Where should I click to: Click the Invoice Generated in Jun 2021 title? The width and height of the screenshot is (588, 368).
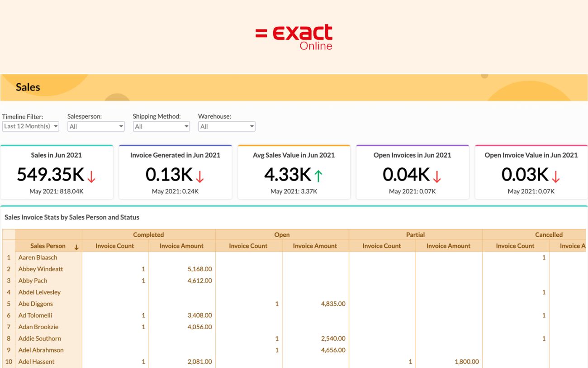pyautogui.click(x=175, y=155)
